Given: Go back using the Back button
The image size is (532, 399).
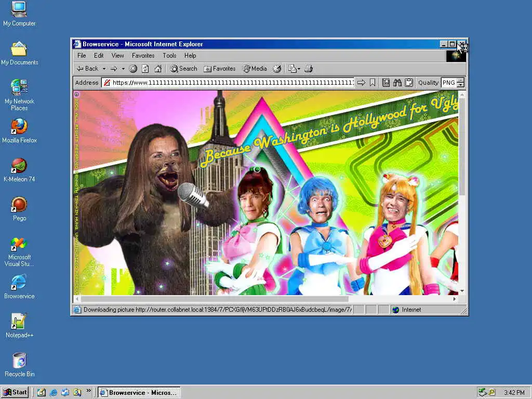Looking at the screenshot, I should point(87,69).
